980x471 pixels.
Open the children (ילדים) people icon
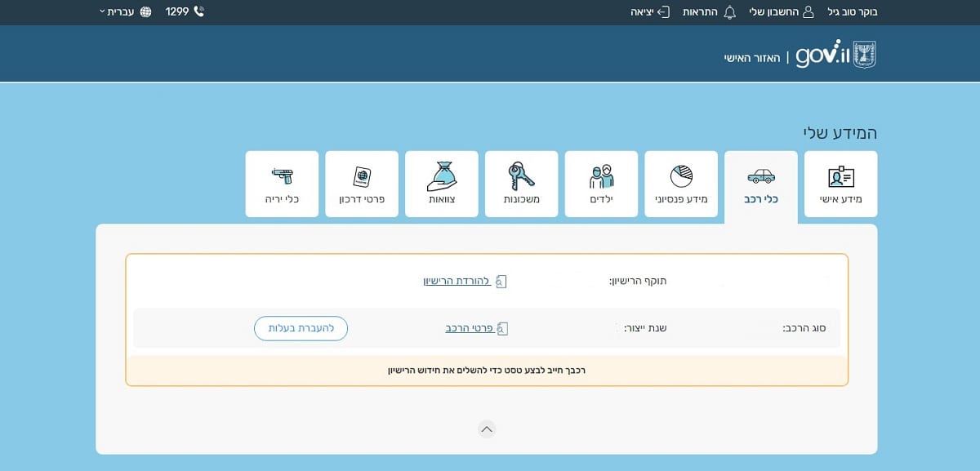coord(601,176)
